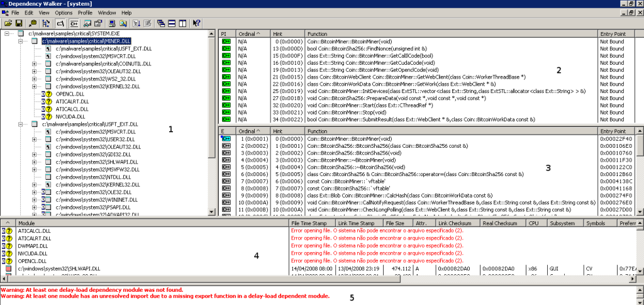Toggle the Full Paths c:\ toolbar button

pos(60,23)
